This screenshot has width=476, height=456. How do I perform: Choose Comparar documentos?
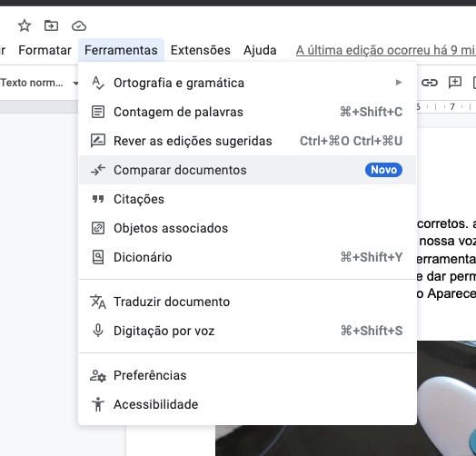click(247, 170)
